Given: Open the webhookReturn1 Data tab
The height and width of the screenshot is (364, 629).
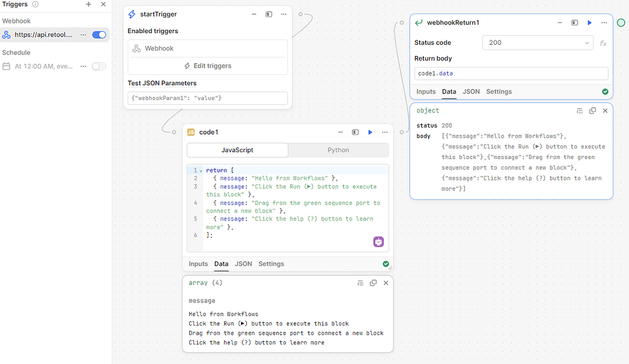Looking at the screenshot, I should 449,92.
